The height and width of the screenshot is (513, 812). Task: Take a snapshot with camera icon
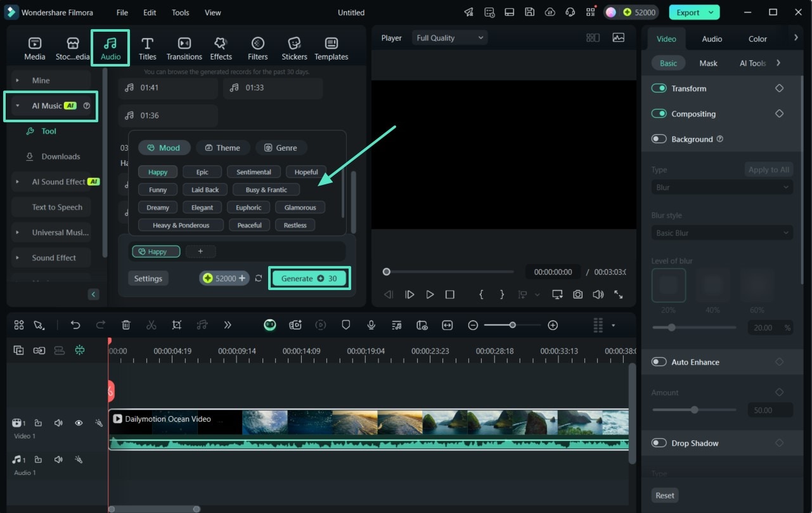(577, 294)
